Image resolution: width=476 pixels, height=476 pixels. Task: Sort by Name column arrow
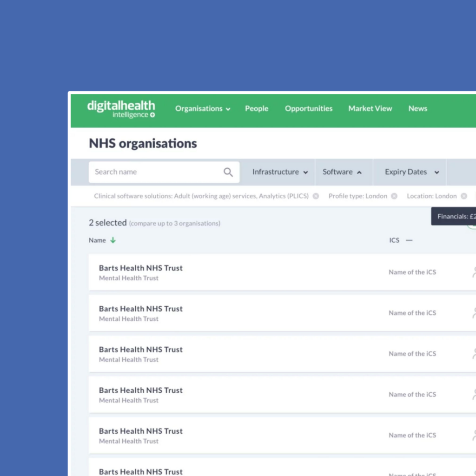point(113,240)
